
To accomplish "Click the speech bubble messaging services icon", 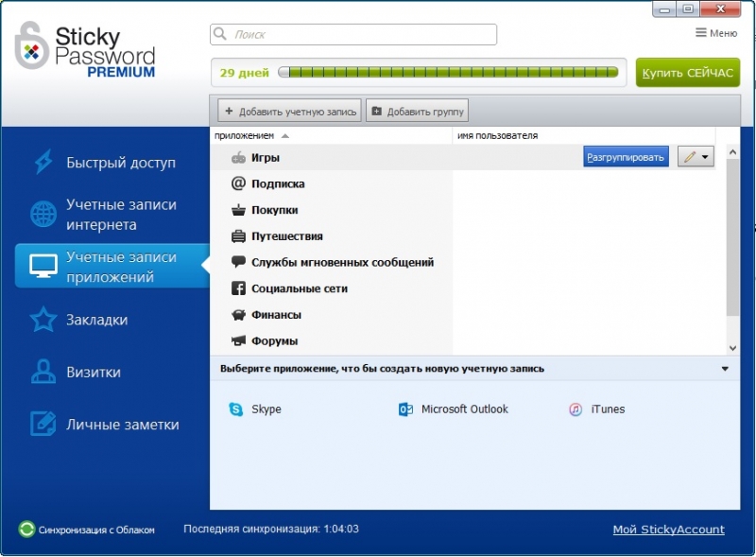I will pyautogui.click(x=238, y=262).
